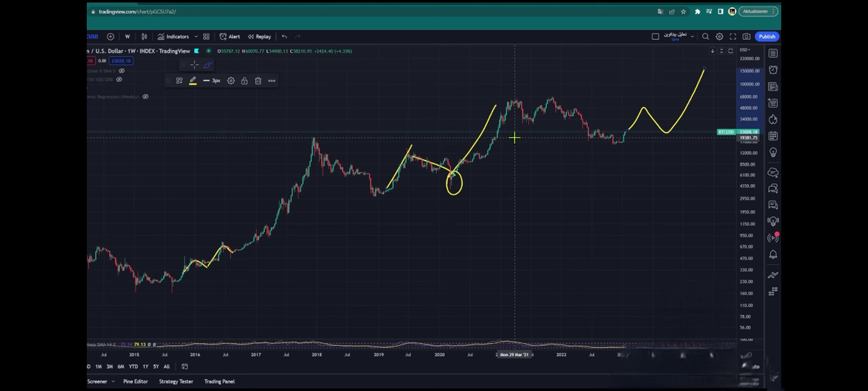Toggle visibility of the SMA 5 indicator
The height and width of the screenshot is (391, 868).
122,71
